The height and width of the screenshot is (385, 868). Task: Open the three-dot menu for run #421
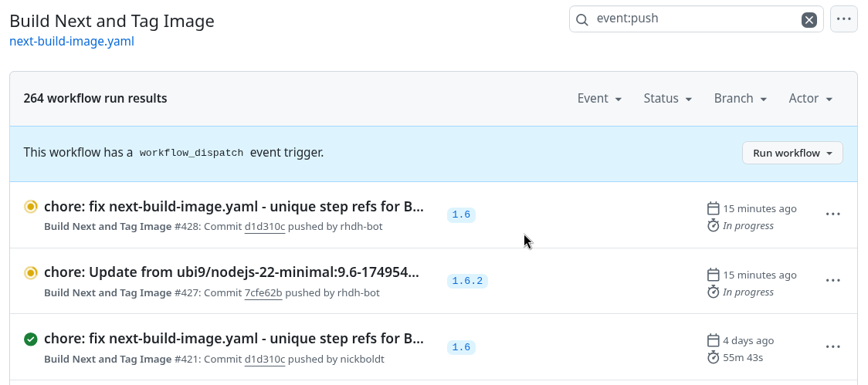[x=832, y=347]
